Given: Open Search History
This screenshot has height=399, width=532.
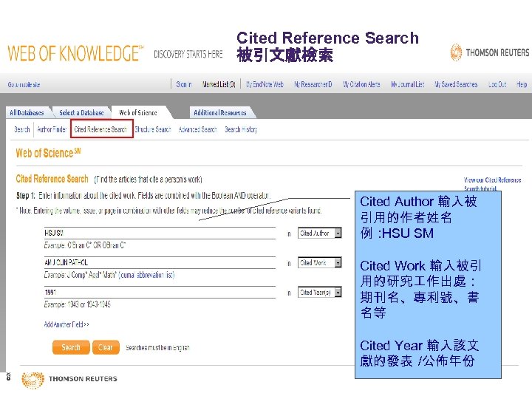Looking at the screenshot, I should coord(241,129).
